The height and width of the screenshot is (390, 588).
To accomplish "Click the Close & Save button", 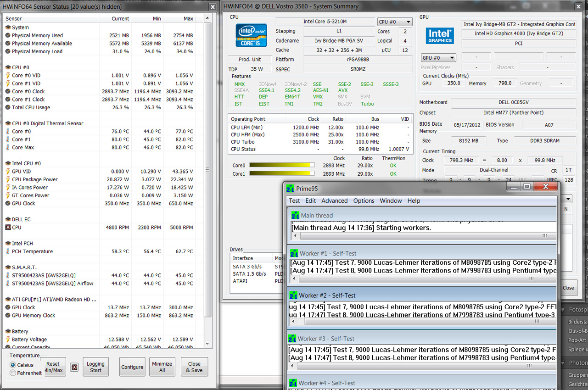I will [194, 367].
